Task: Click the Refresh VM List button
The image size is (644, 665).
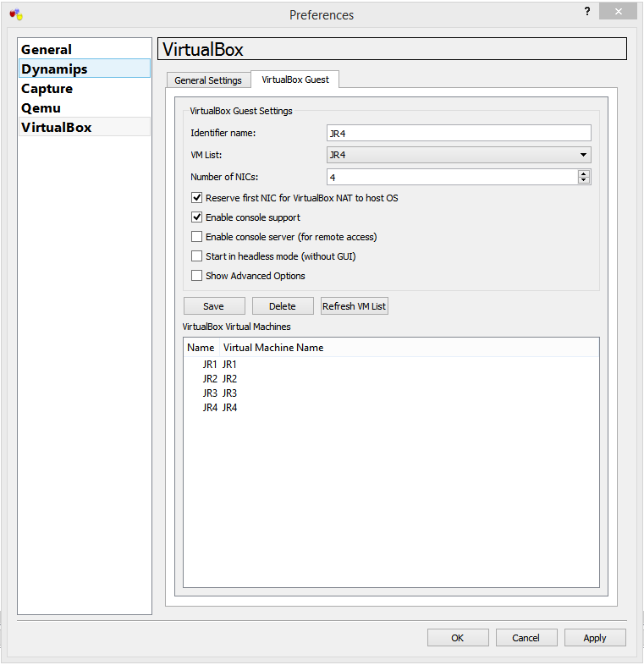Action: click(x=355, y=305)
